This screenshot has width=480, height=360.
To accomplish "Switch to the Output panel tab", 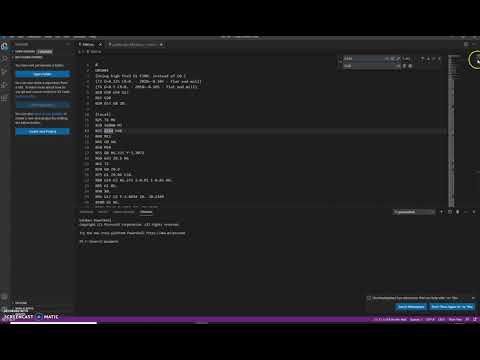I will tap(103, 212).
